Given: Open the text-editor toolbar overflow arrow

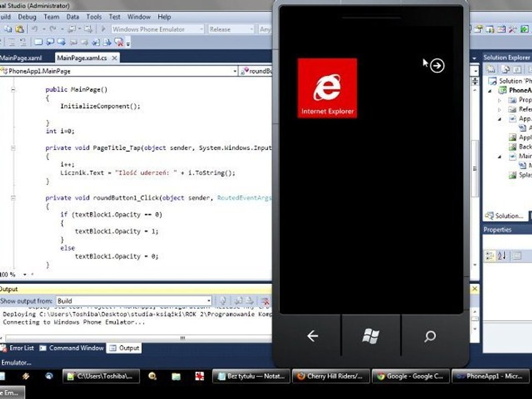Looking at the screenshot, I should point(128,43).
